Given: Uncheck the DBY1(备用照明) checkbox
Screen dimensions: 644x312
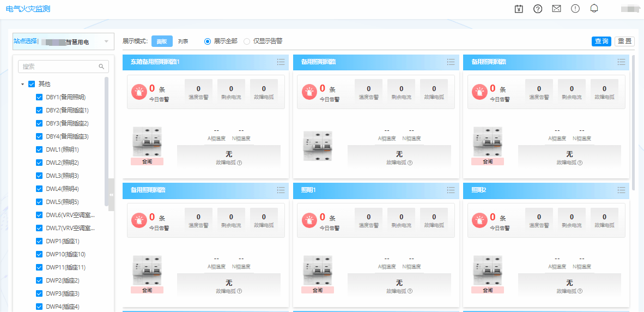Looking at the screenshot, I should pos(39,97).
